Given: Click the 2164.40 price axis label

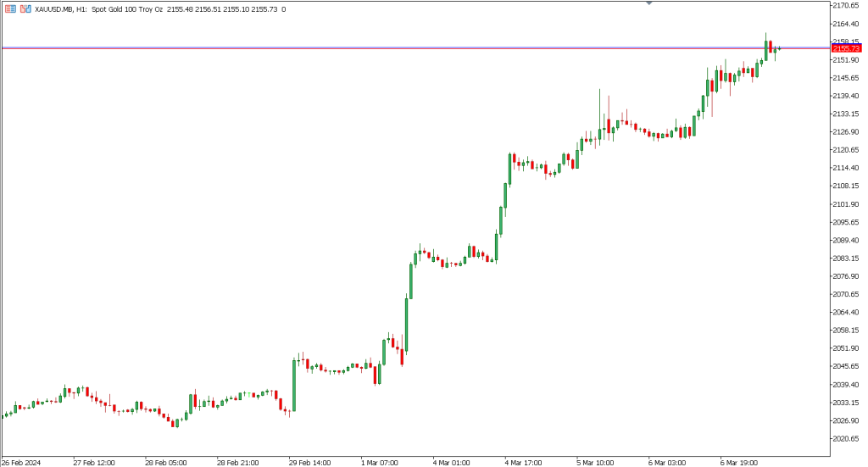Looking at the screenshot, I should tap(846, 24).
